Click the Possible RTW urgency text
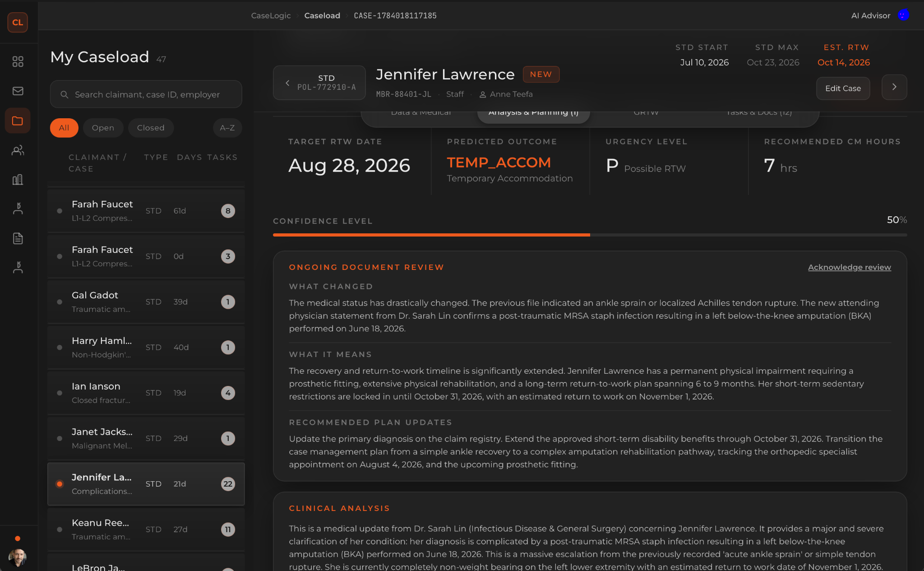The image size is (924, 571). pos(655,168)
